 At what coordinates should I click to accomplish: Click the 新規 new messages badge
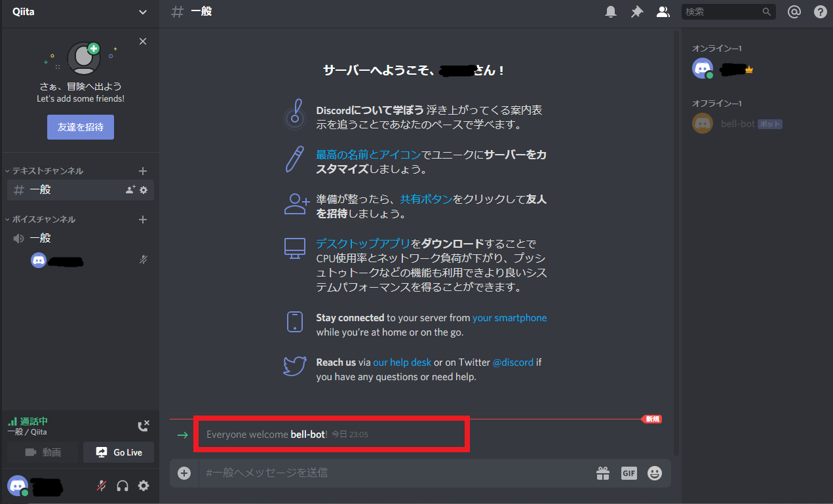point(652,419)
